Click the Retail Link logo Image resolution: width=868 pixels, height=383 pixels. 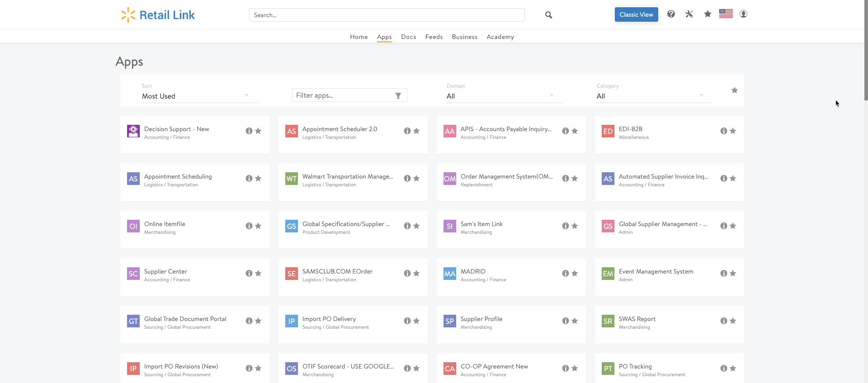click(158, 15)
